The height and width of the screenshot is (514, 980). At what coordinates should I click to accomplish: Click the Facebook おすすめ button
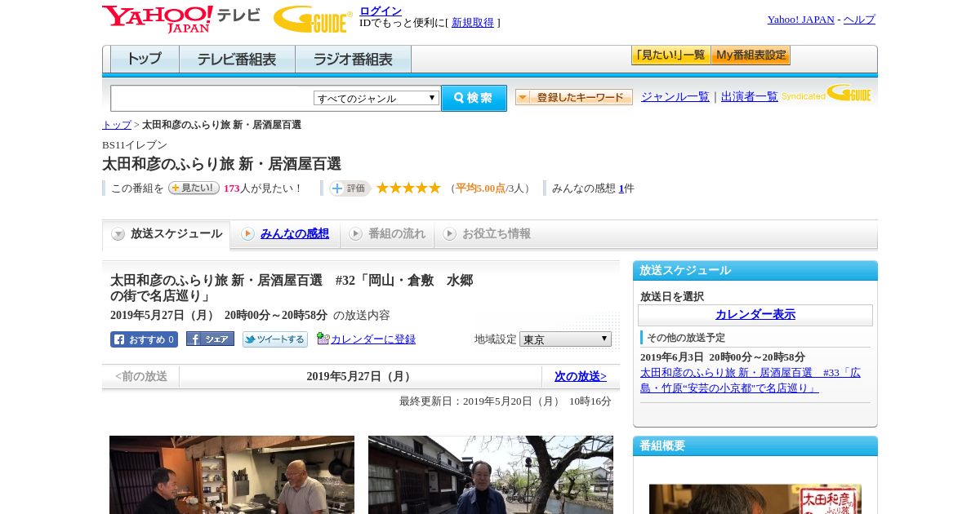144,339
